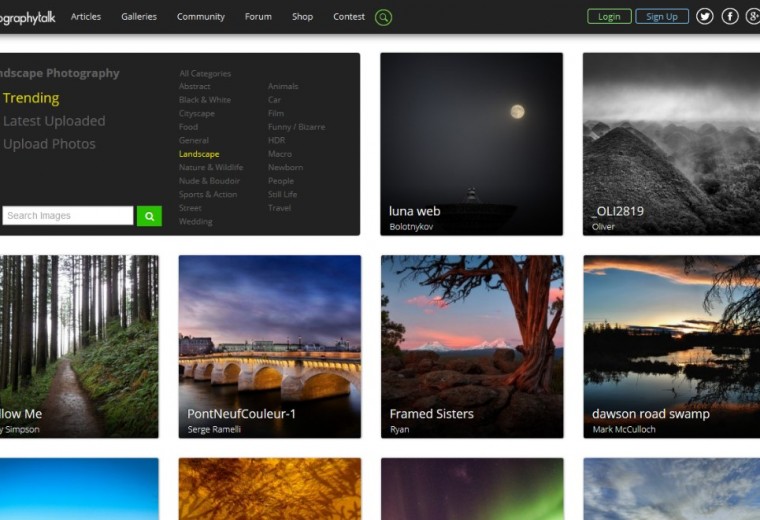Choose the Street category

pyautogui.click(x=190, y=208)
